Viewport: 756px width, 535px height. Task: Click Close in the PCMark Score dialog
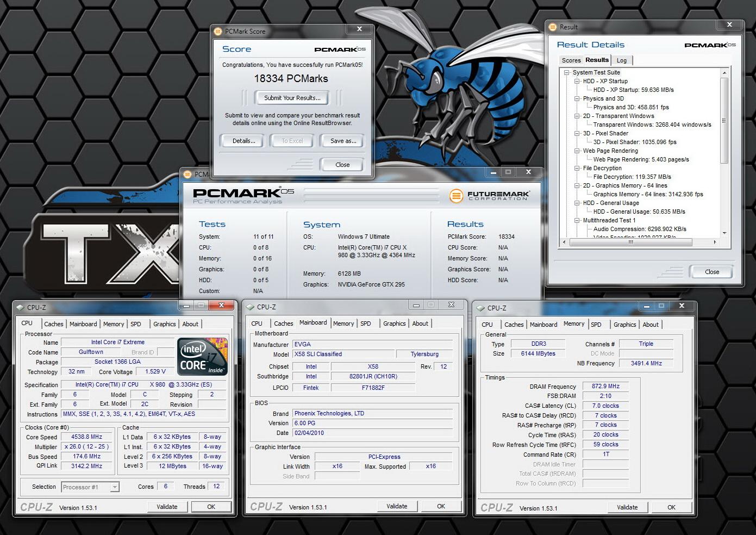[x=342, y=165]
